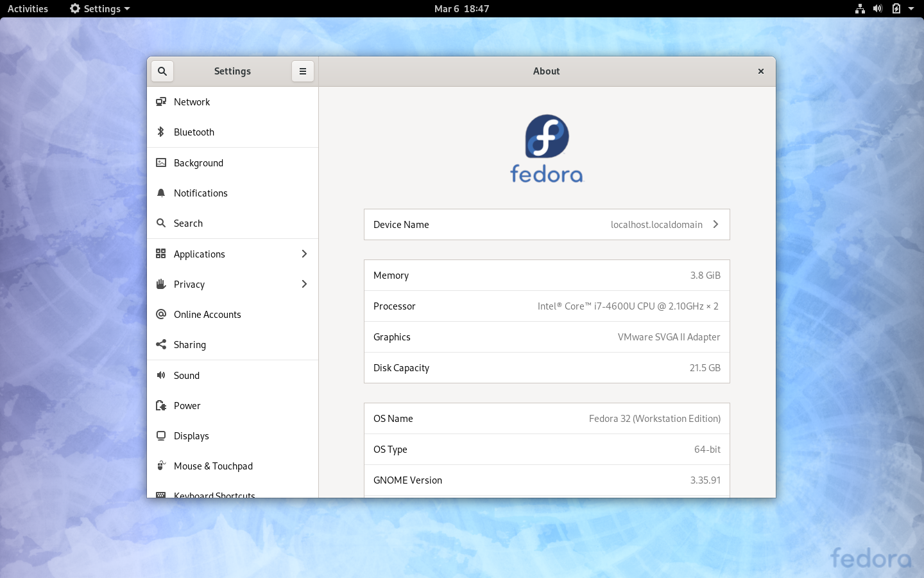This screenshot has width=924, height=578.
Task: Select Online Accounts in the sidebar
Action: click(x=232, y=315)
